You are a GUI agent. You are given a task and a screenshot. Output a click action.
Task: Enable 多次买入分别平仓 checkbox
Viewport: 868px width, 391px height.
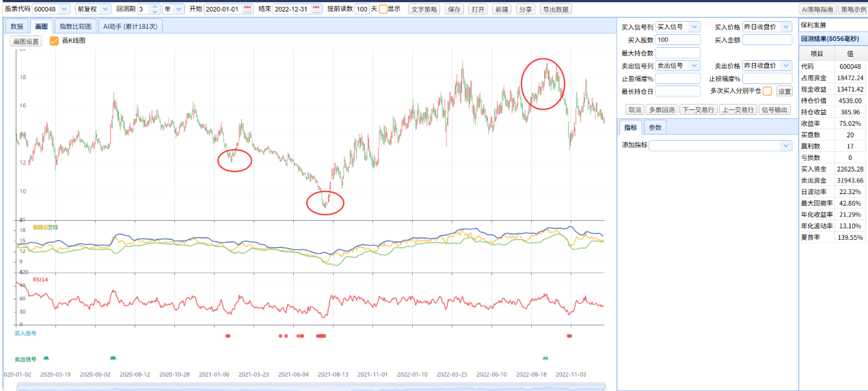tap(768, 91)
